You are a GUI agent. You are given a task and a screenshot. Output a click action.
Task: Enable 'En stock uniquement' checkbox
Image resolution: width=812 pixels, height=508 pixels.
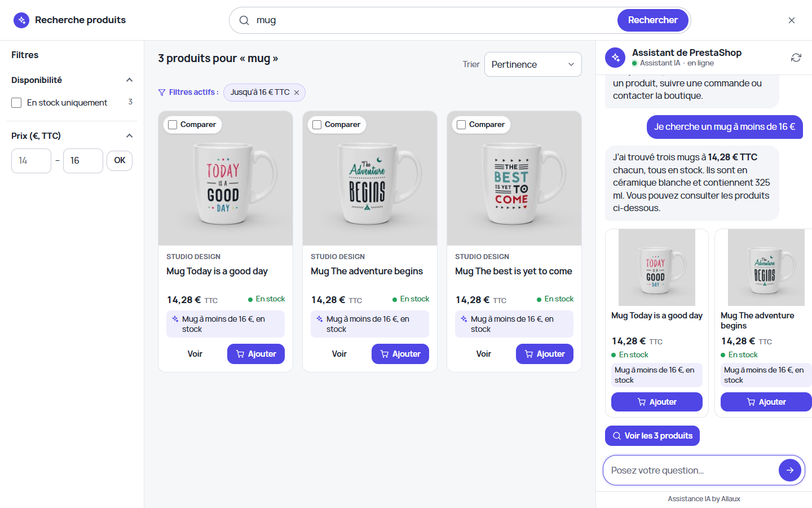pyautogui.click(x=16, y=103)
